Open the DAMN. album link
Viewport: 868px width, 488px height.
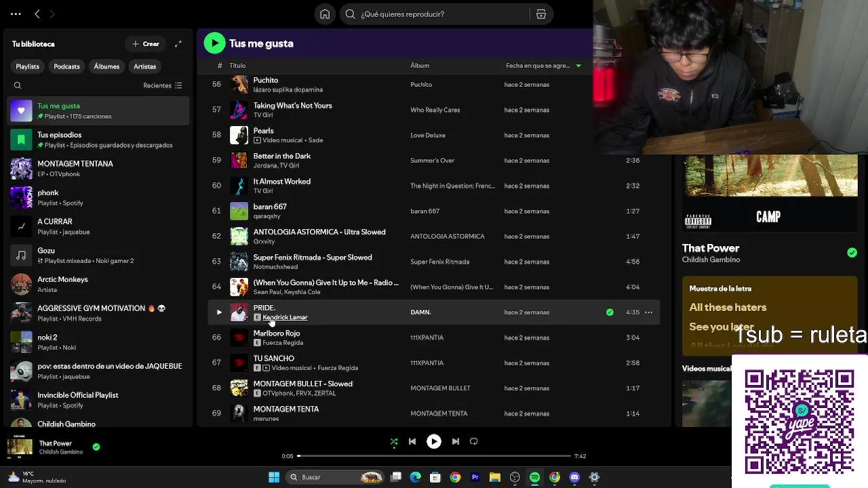(420, 312)
